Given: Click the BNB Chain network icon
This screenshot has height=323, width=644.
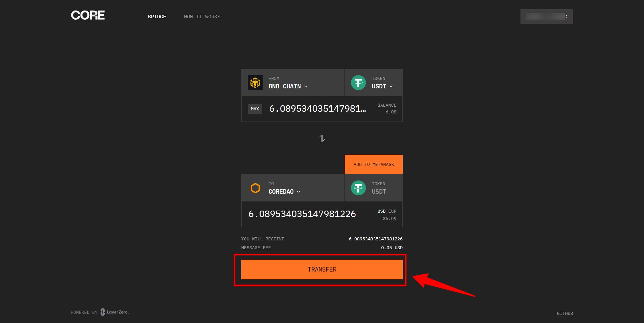Looking at the screenshot, I should pyautogui.click(x=255, y=82).
